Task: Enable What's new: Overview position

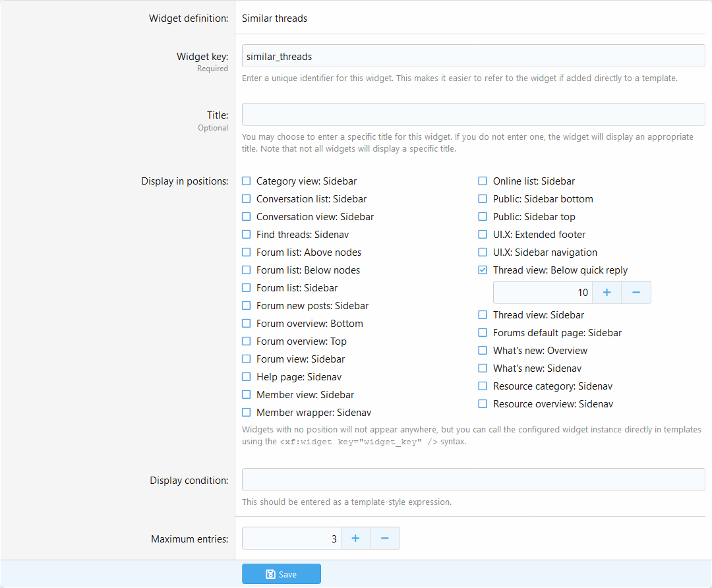Action: coord(483,351)
